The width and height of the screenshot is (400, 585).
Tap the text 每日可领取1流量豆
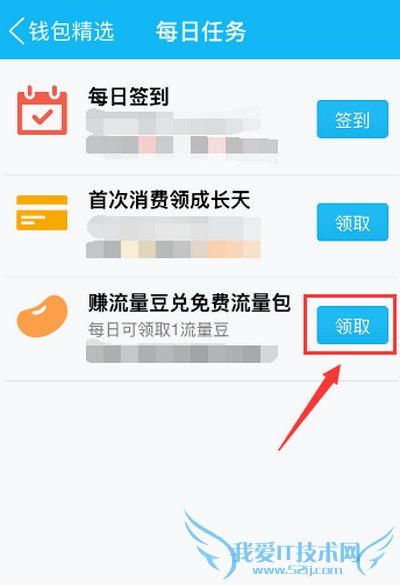[x=159, y=330]
